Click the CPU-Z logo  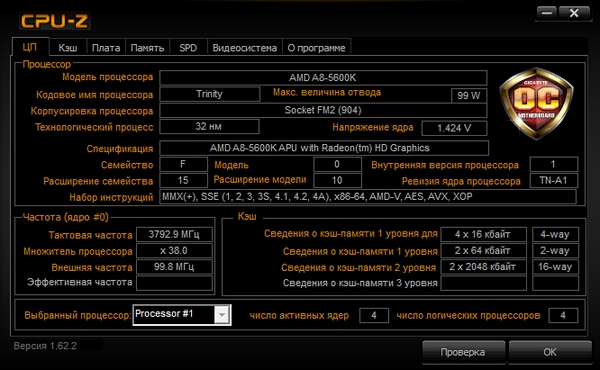point(55,21)
